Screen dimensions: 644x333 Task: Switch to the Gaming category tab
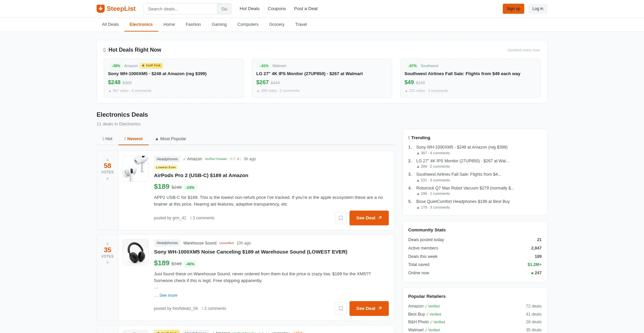click(x=219, y=24)
